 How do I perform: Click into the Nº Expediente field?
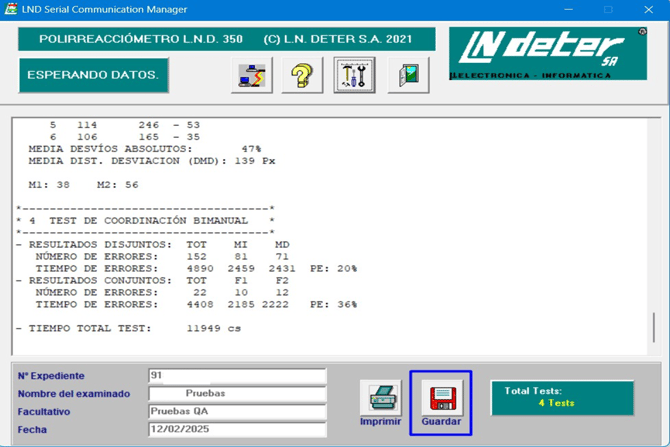pyautogui.click(x=237, y=376)
